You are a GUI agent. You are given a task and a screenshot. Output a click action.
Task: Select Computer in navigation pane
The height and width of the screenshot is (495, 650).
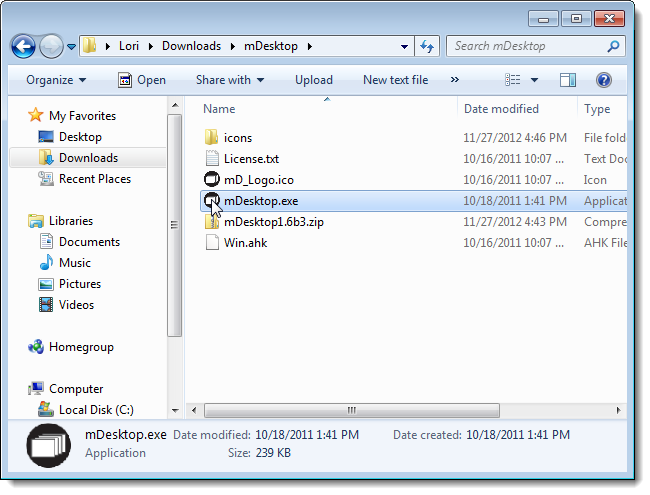point(76,389)
